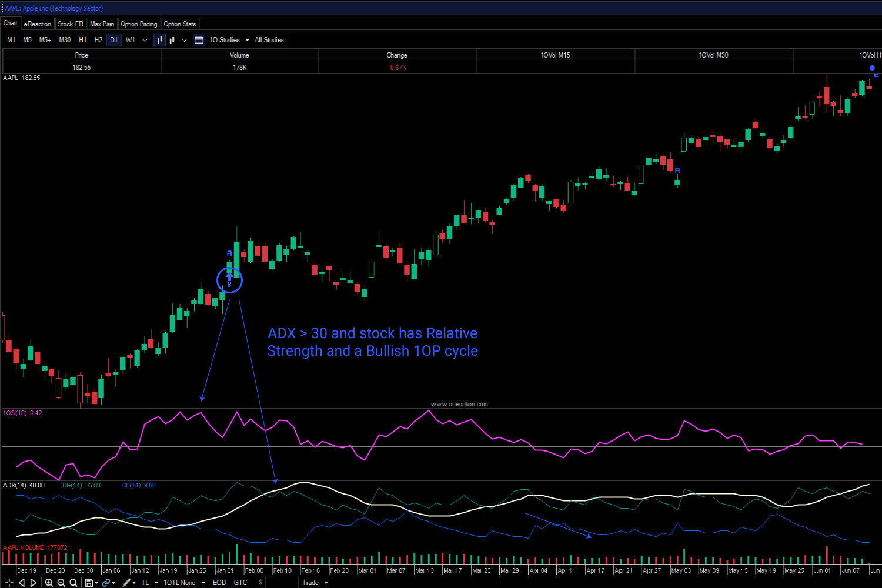Select the crosshair cursor tool
Image resolution: width=882 pixels, height=588 pixels.
pos(9,582)
